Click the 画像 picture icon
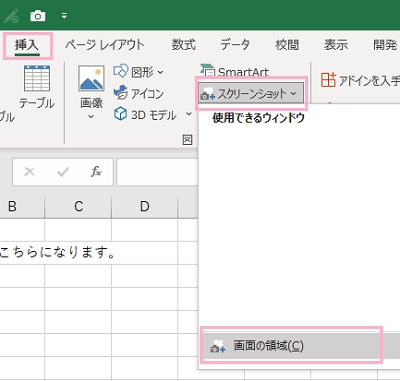Screen dimensions: 400x381 coord(91,79)
